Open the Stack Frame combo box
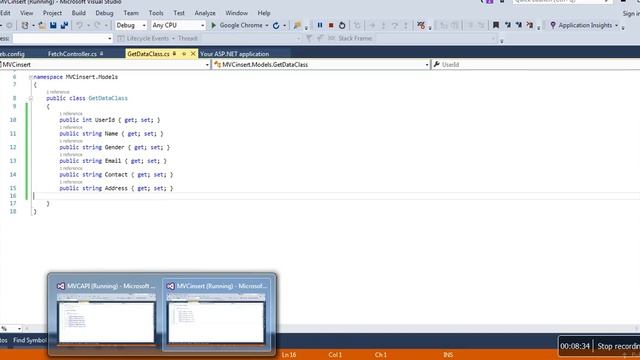640x360 pixels. 434,38
